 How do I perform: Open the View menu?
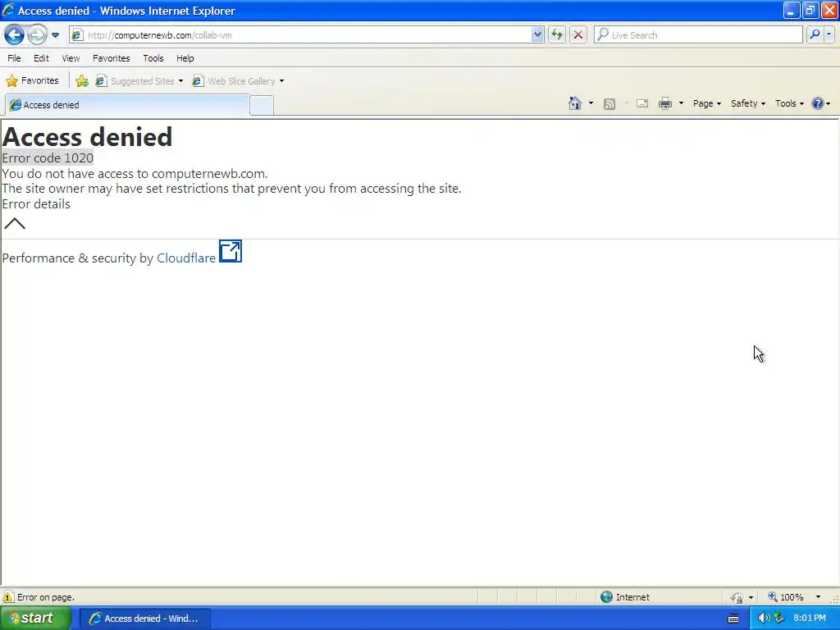pyautogui.click(x=71, y=58)
